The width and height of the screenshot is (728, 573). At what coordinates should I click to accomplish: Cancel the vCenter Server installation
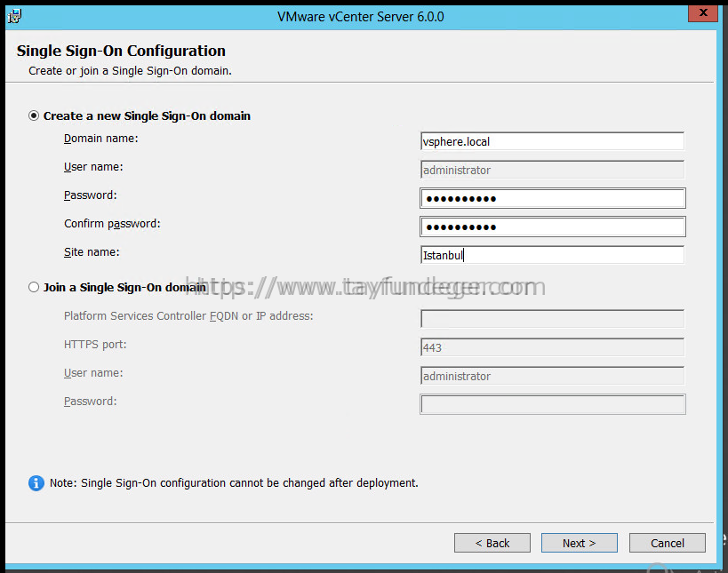(668, 543)
